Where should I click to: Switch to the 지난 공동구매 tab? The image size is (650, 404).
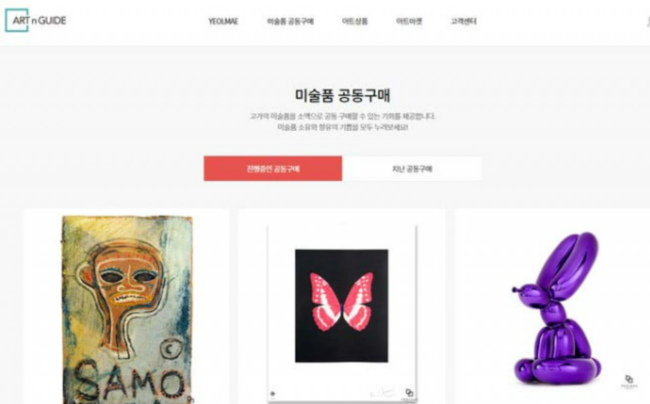coord(412,169)
